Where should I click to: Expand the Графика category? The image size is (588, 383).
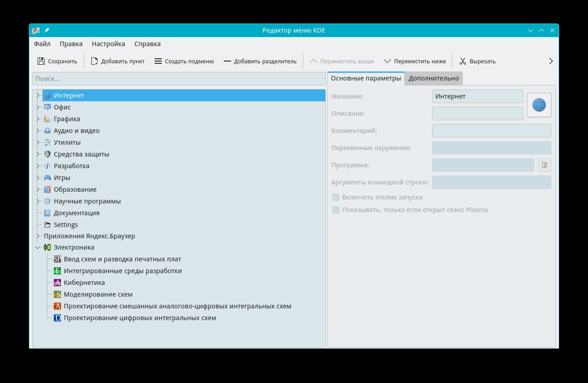click(38, 119)
